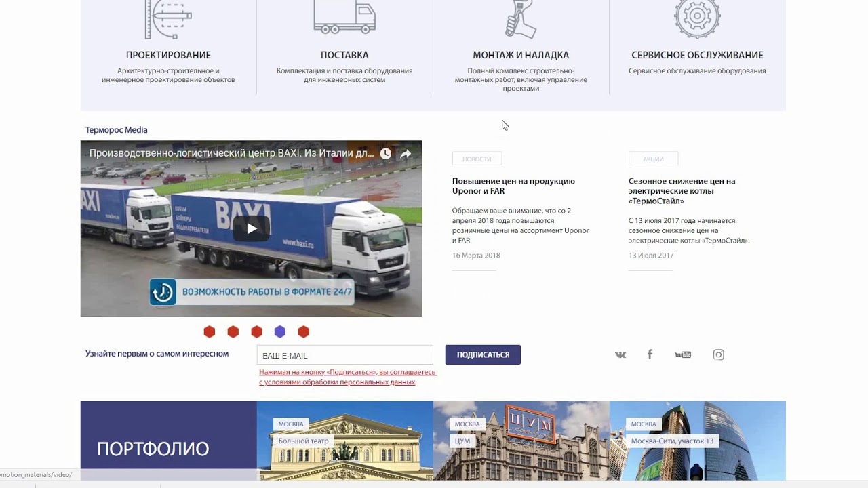Open the video title link at top
This screenshot has width=868, height=488.
(231, 153)
